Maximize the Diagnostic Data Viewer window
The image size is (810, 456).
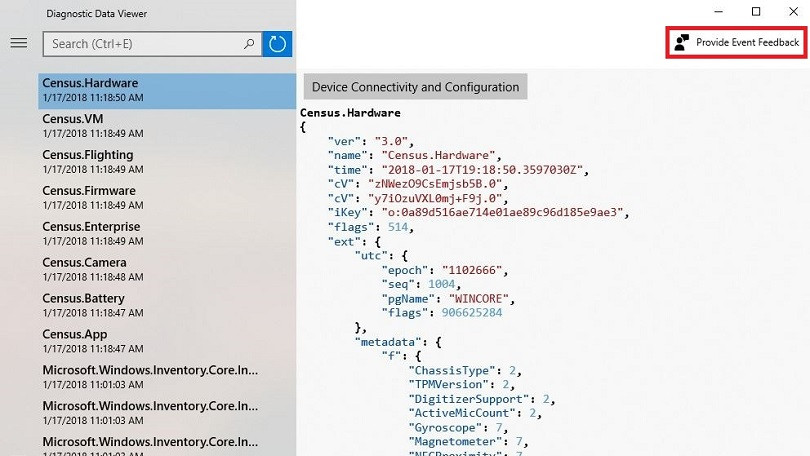click(756, 11)
